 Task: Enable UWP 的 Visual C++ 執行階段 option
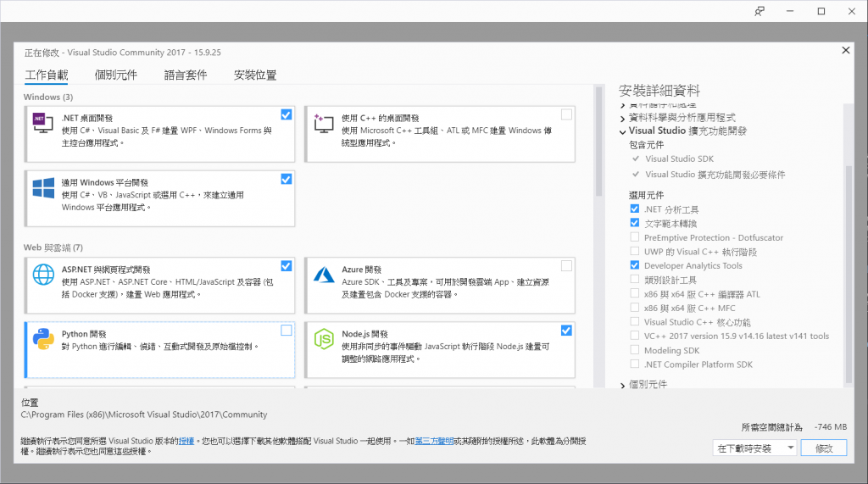(x=634, y=251)
